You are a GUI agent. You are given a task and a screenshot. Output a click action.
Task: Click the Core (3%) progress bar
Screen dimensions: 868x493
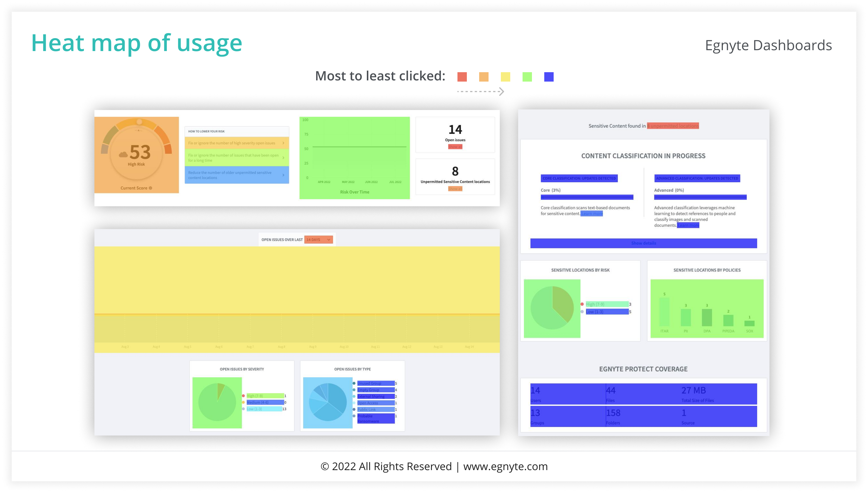pos(587,197)
